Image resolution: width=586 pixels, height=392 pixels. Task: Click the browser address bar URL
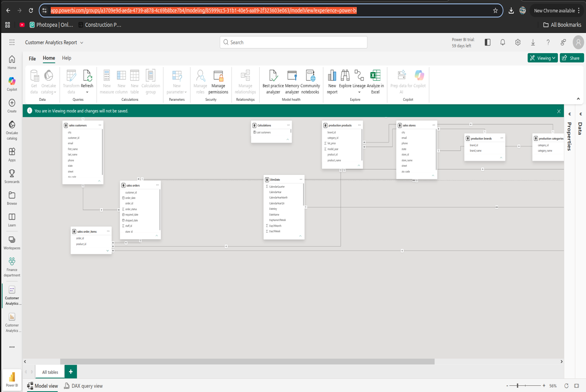pyautogui.click(x=203, y=10)
